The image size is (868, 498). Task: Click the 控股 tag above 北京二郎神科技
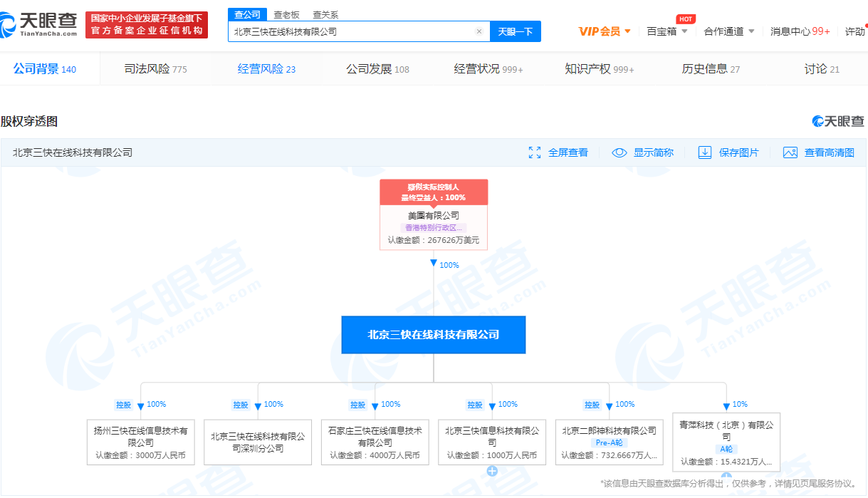592,405
